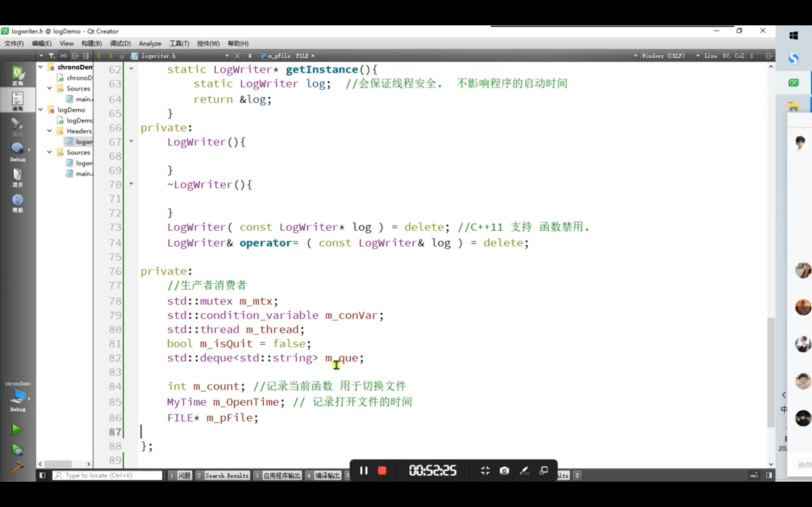
Task: Open the Windows (CRLF) line ending dropdown
Action: tap(667, 56)
